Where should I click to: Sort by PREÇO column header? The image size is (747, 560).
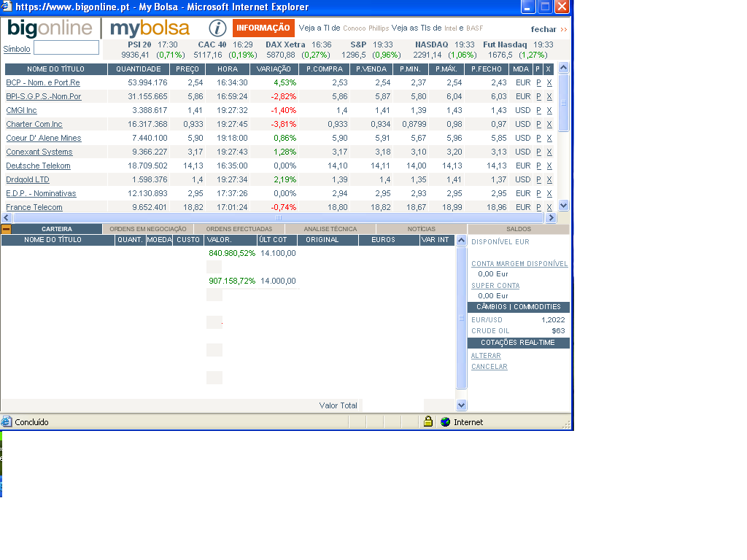coord(187,69)
